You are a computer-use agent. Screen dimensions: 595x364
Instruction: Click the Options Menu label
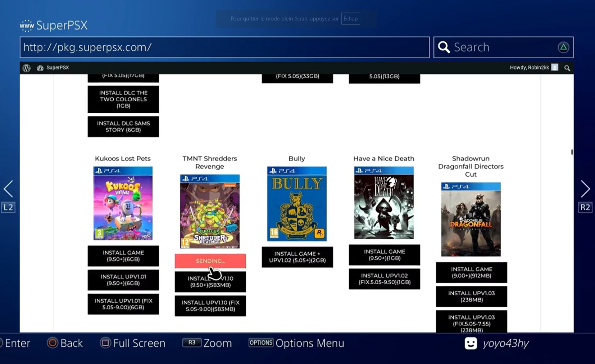(310, 343)
